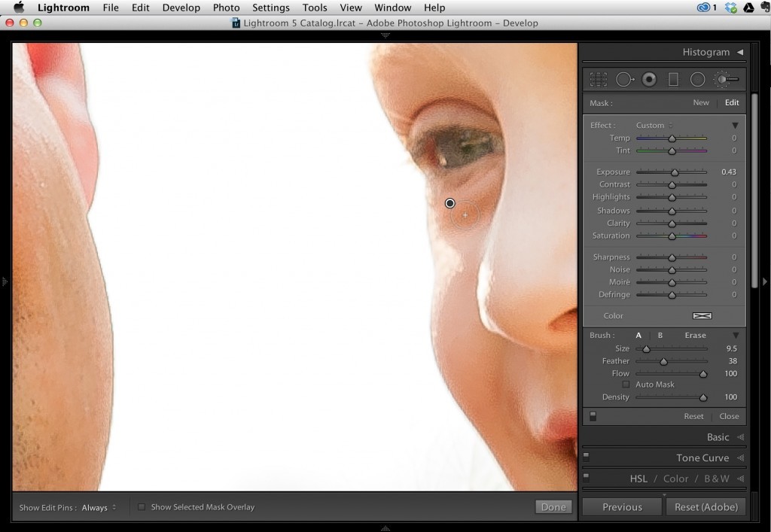Select brush A
The width and height of the screenshot is (771, 532).
pos(638,335)
